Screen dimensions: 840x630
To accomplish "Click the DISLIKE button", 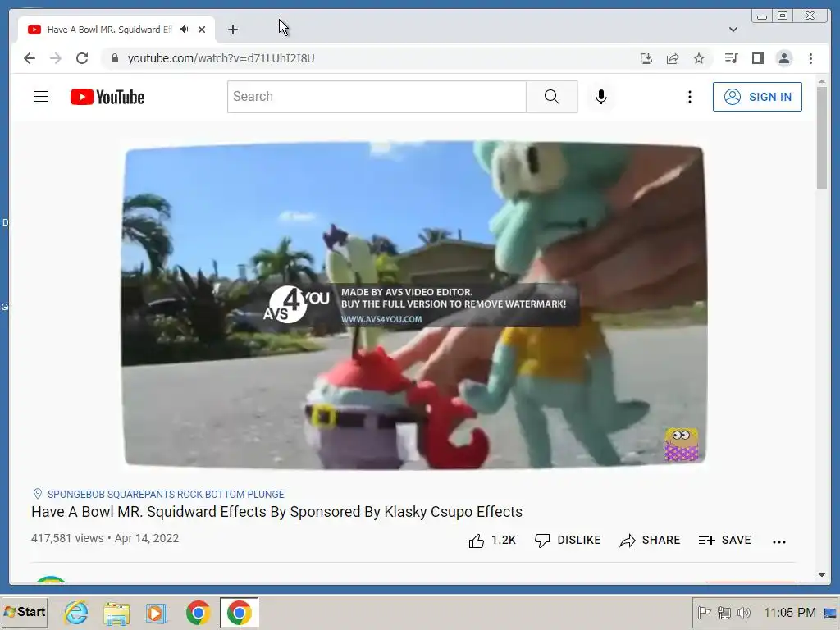I will click(x=568, y=541).
